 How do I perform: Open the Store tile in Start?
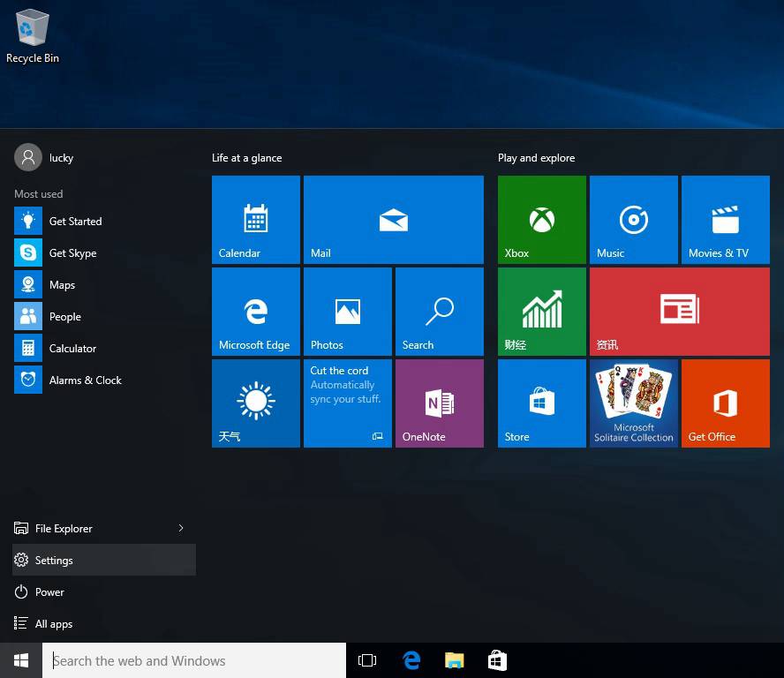[x=541, y=403]
